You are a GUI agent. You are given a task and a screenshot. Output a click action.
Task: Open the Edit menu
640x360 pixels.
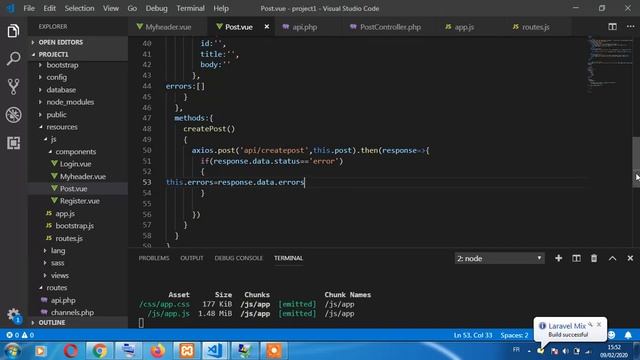(49, 8)
